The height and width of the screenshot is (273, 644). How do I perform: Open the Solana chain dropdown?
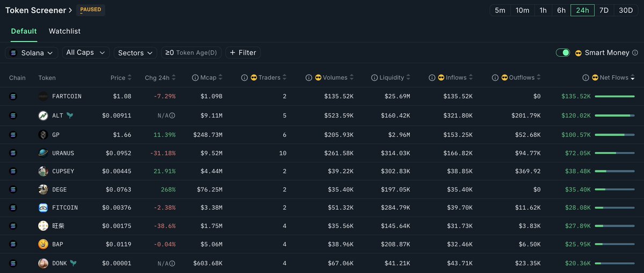(x=32, y=53)
